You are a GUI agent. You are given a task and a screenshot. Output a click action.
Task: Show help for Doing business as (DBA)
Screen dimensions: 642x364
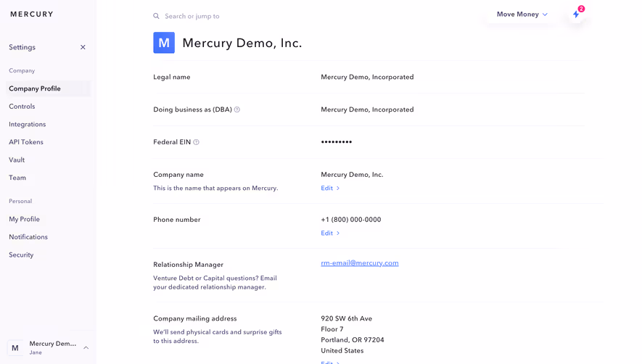pos(236,109)
